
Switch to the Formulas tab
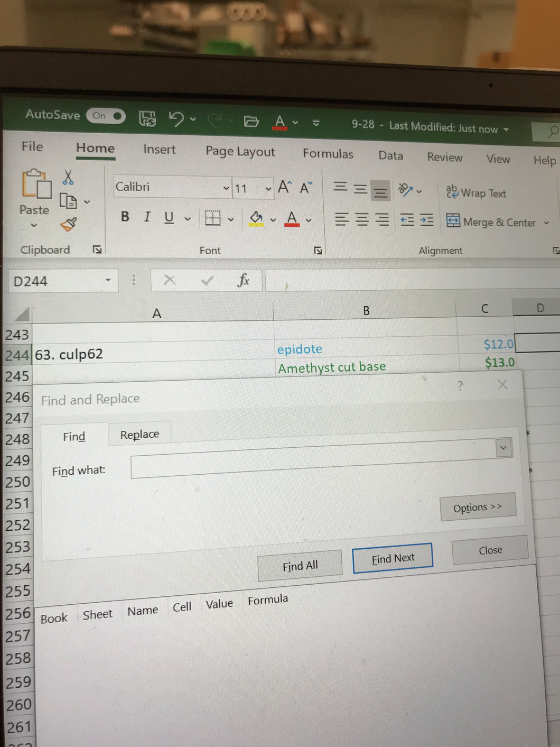[328, 154]
